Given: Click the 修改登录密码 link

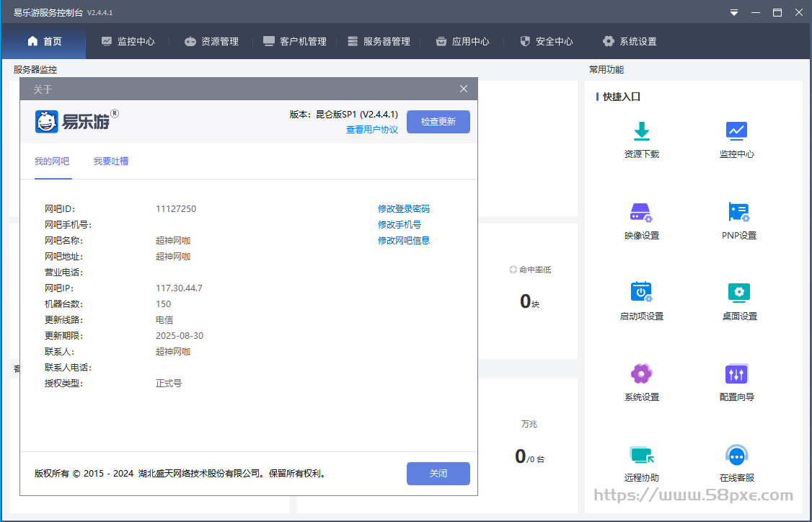Looking at the screenshot, I should point(404,208).
